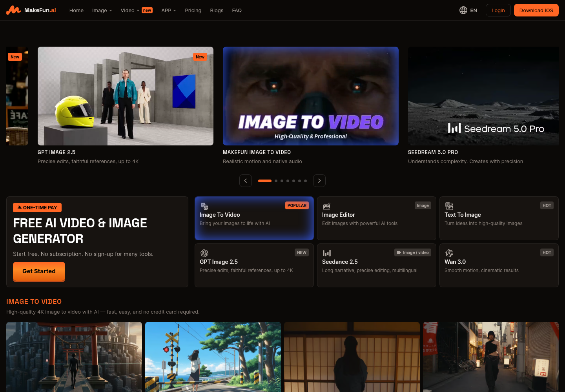Open the FAQ page
Viewport: 565px width, 392px height.
tap(237, 11)
